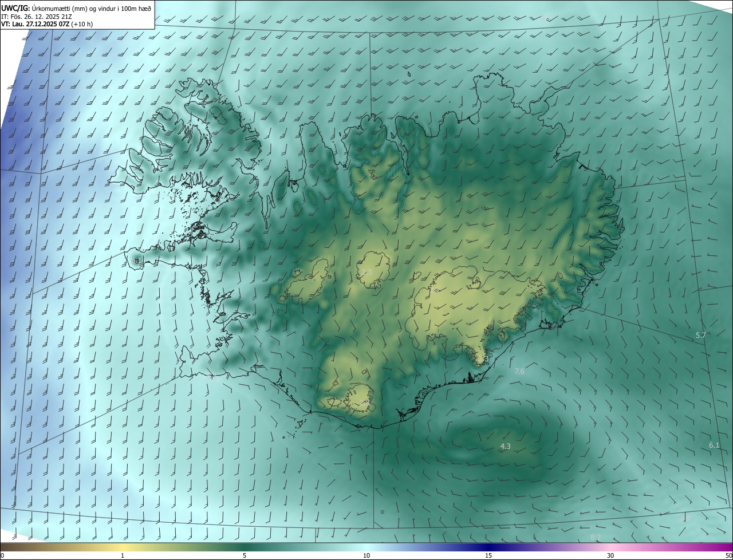Click the 2.3 label at the large glacier's southern tip
The height and width of the screenshot is (560, 733).
[x=483, y=358]
